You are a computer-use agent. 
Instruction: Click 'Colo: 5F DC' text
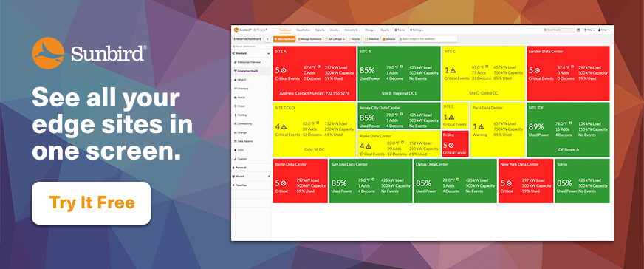(314, 149)
